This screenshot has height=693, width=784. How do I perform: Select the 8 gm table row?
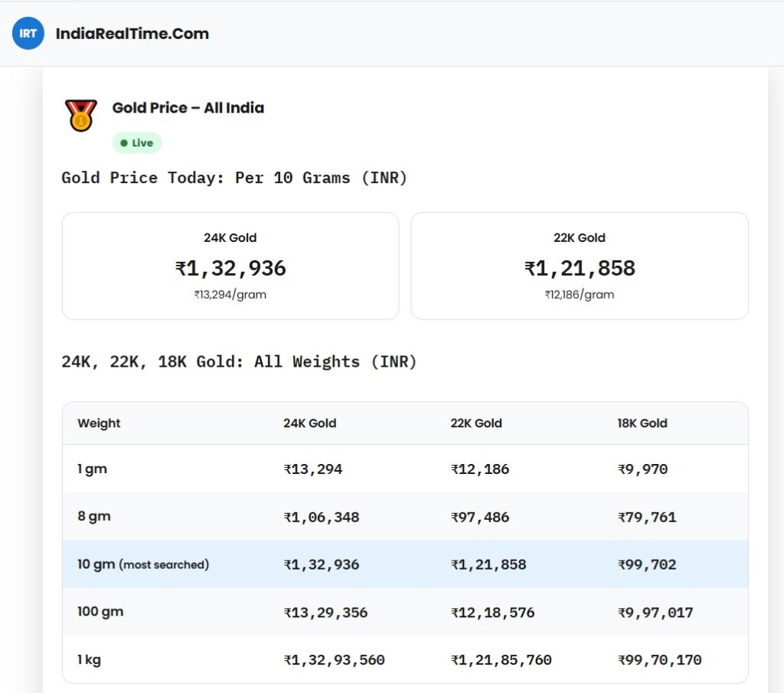pos(405,517)
